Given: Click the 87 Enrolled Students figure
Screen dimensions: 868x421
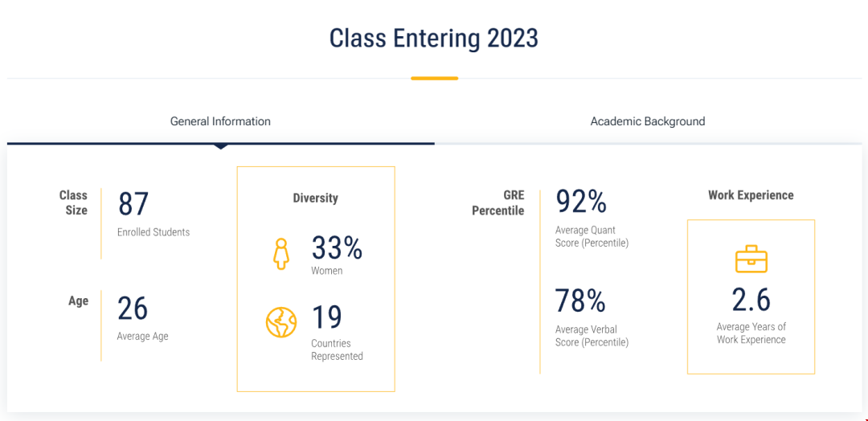Looking at the screenshot, I should 133,204.
